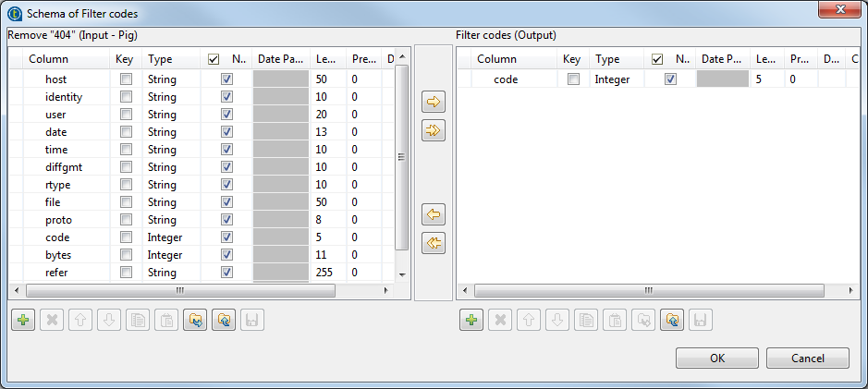Select the 'rtype' column name cell
868x389 pixels.
(67, 185)
